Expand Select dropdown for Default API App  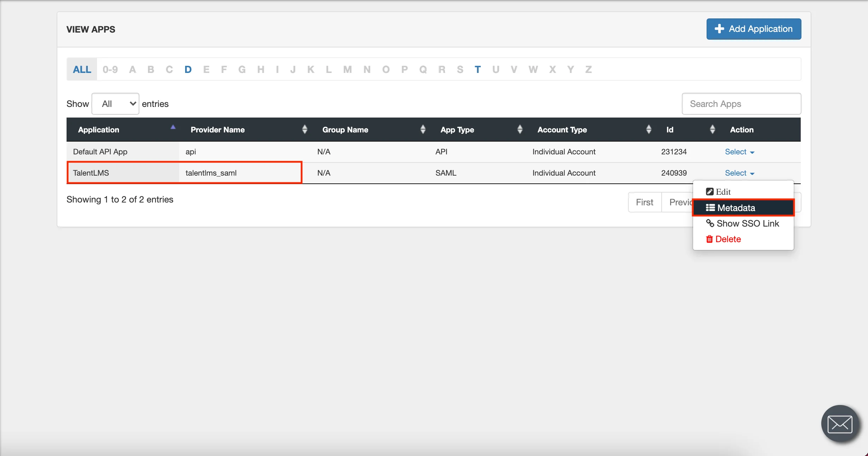click(739, 152)
